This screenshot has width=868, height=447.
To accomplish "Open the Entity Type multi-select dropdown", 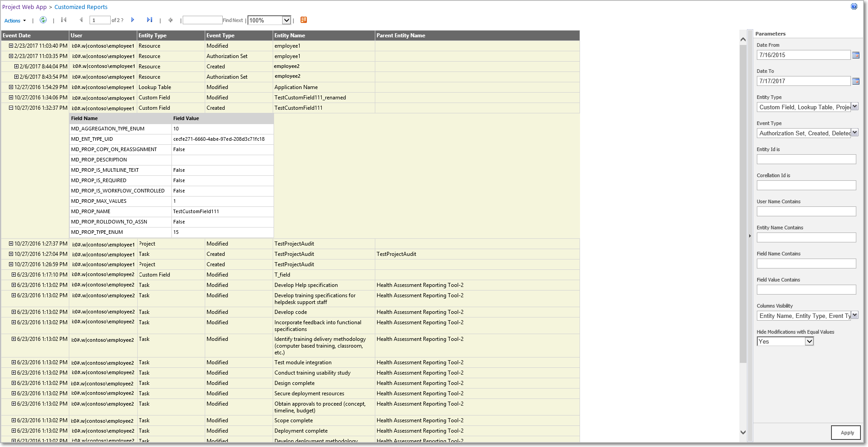I will pos(855,107).
